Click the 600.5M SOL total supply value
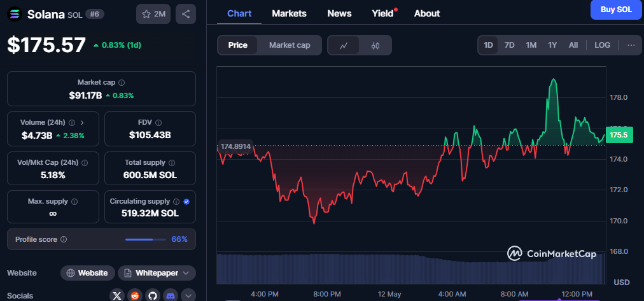Screen dimensions: 644x301 point(150,175)
